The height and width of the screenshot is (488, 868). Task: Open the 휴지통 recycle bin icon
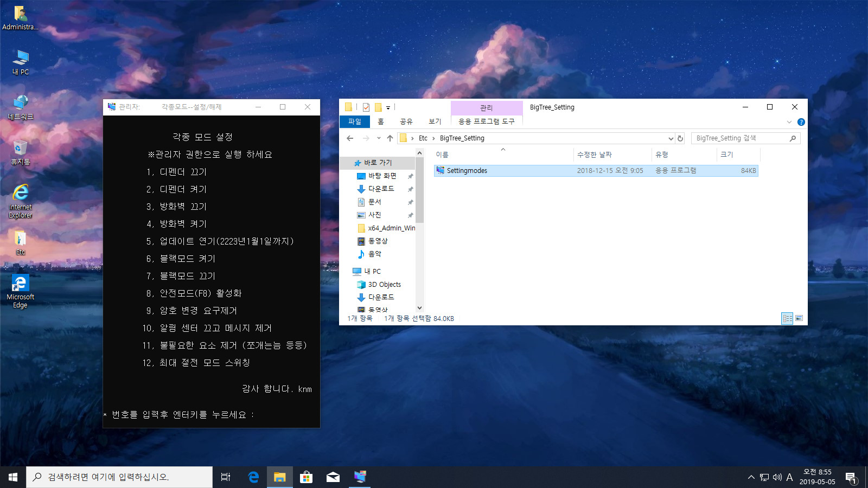tap(21, 152)
